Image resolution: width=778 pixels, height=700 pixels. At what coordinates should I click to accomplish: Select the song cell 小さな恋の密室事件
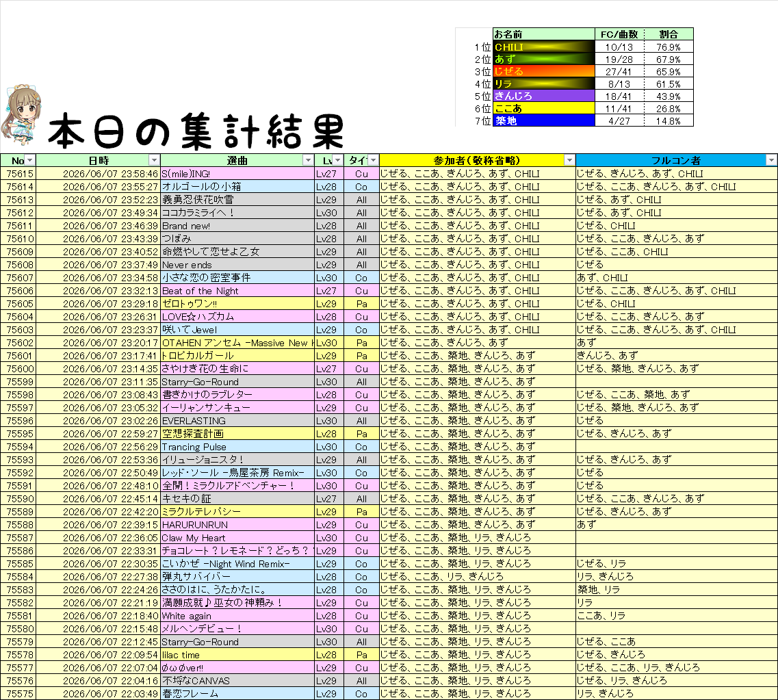(237, 278)
